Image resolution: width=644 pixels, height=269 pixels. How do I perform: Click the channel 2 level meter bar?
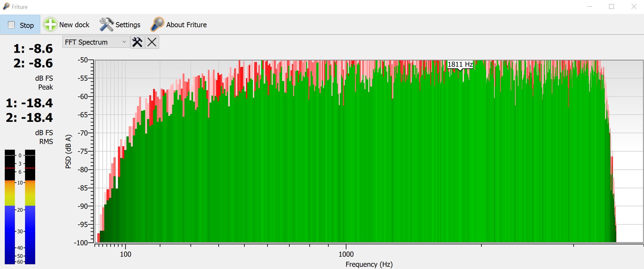tap(30, 207)
